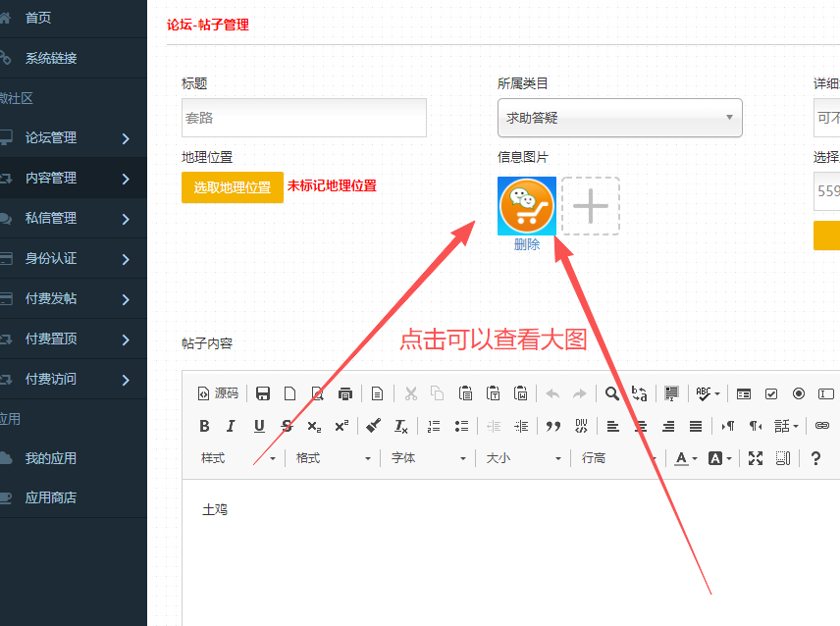840x626 pixels.
Task: Open the 所属类目 dropdown showing 求助答疑
Action: tap(619, 118)
